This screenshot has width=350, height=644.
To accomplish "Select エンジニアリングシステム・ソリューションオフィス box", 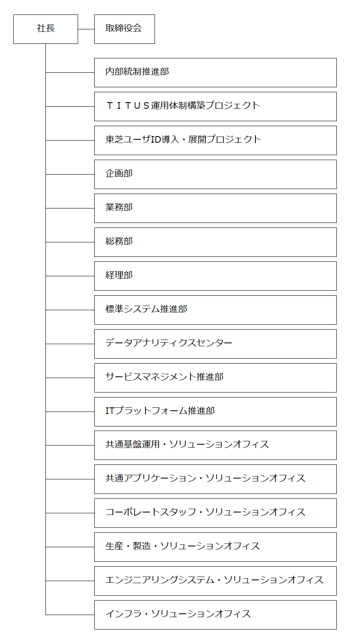I will point(215,581).
